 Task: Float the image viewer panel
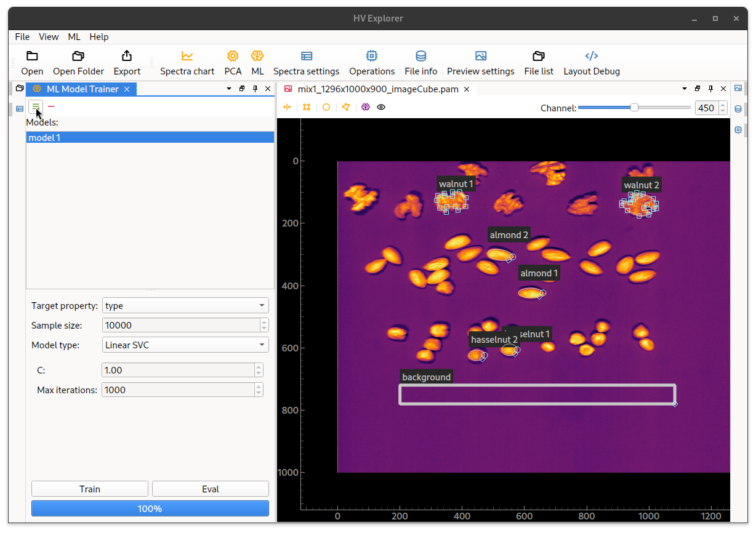[x=698, y=89]
